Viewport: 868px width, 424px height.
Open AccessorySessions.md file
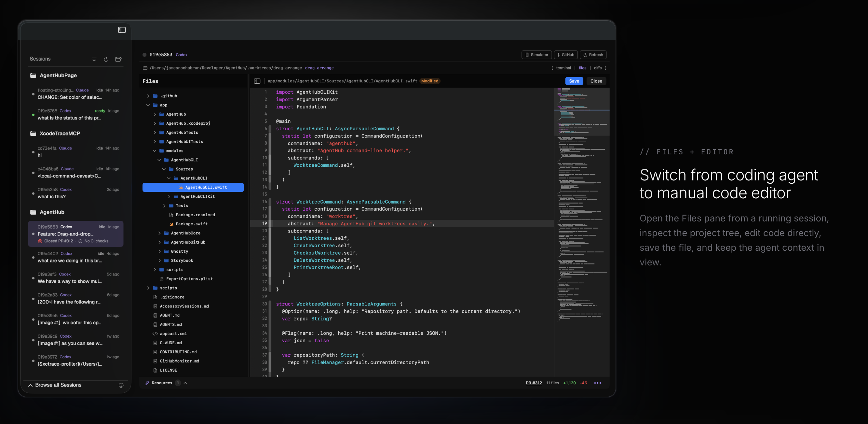[x=193, y=306]
